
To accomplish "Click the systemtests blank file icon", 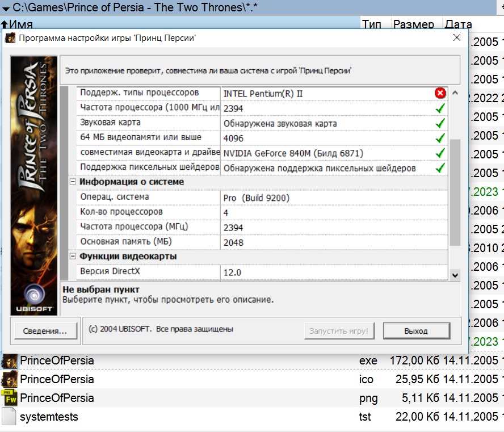I will tap(10, 417).
